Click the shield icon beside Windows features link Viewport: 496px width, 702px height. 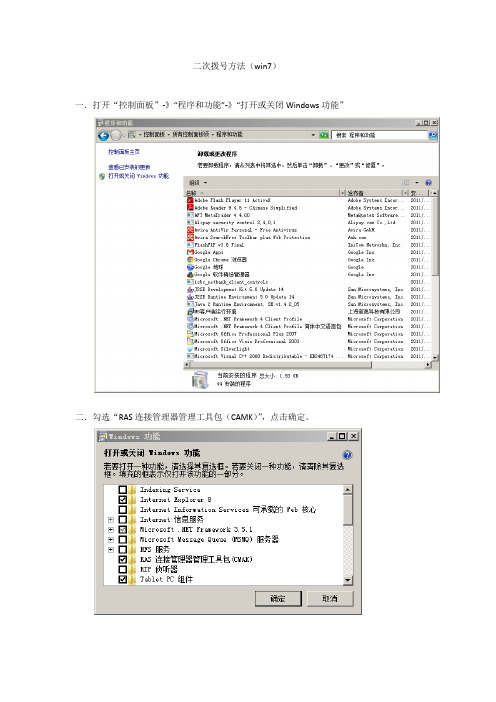102,176
